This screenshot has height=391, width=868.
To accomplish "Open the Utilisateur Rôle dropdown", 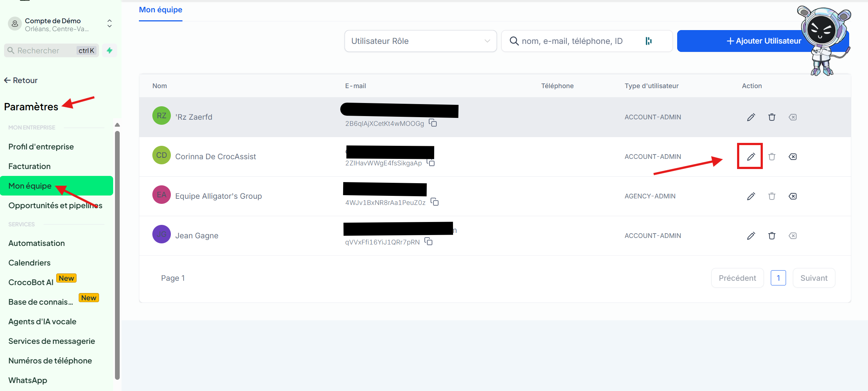I will (x=420, y=41).
